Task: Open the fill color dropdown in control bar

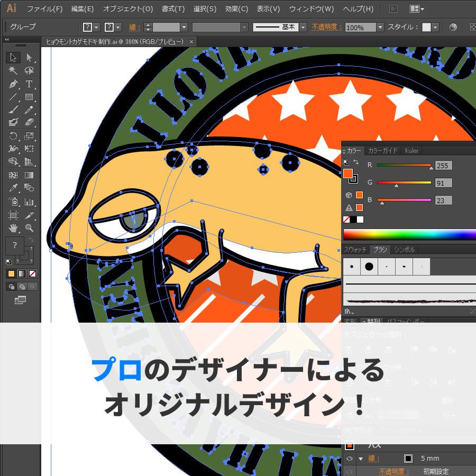Action: (96, 28)
